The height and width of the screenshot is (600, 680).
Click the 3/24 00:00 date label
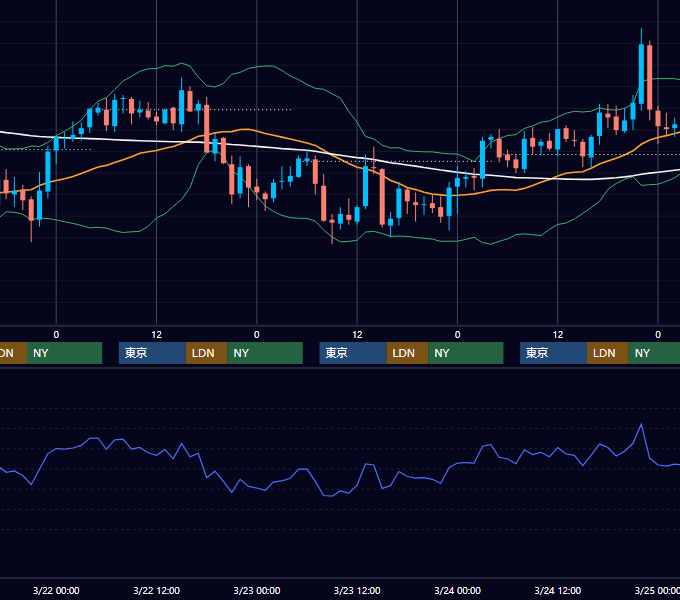pos(458,590)
